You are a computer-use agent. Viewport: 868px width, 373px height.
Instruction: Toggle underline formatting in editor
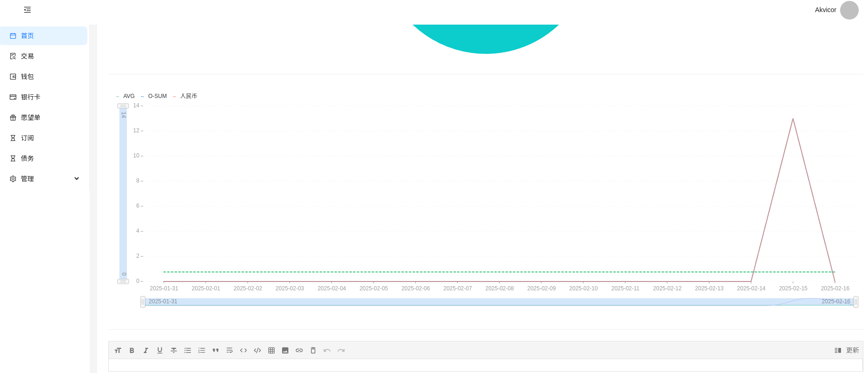[160, 350]
